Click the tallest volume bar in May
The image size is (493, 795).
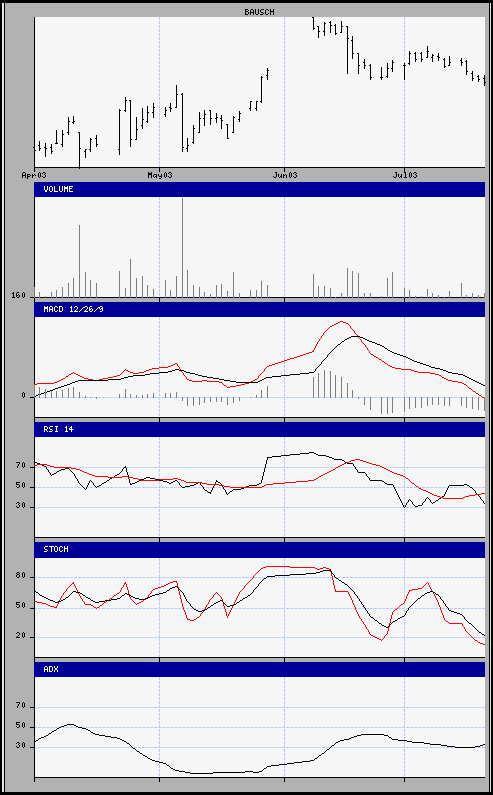click(x=182, y=247)
